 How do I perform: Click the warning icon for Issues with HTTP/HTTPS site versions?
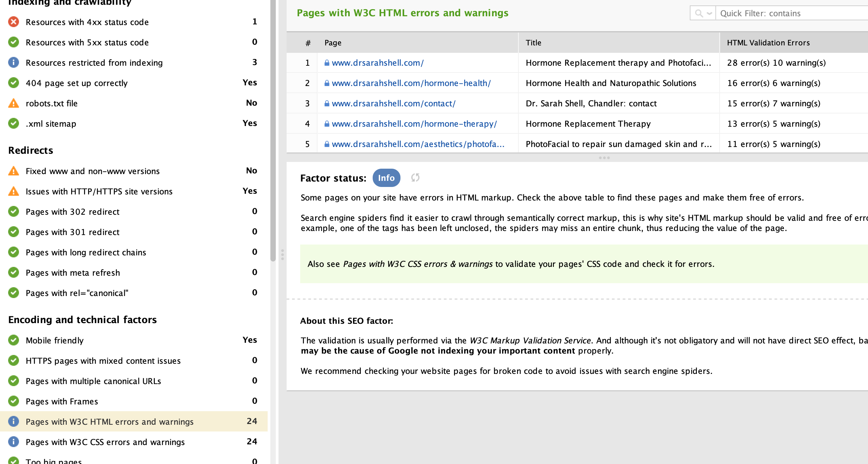pyautogui.click(x=14, y=191)
